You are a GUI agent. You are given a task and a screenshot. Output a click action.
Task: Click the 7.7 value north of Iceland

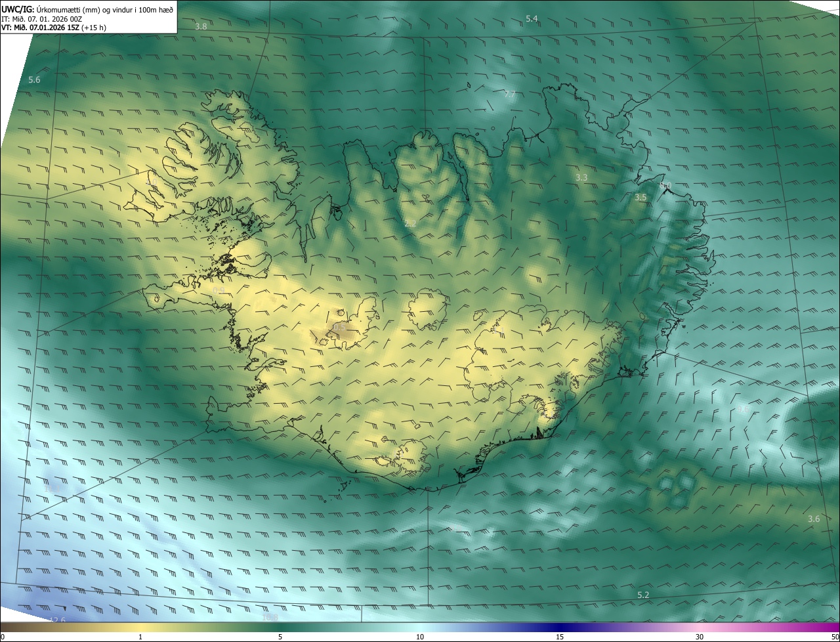510,95
